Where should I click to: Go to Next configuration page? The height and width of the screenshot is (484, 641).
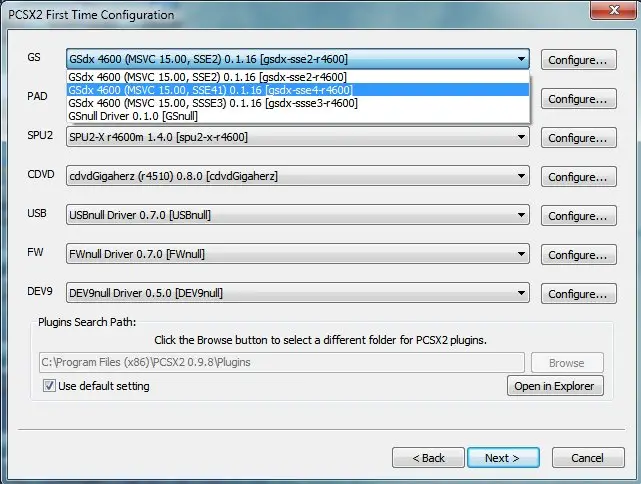pyautogui.click(x=501, y=458)
